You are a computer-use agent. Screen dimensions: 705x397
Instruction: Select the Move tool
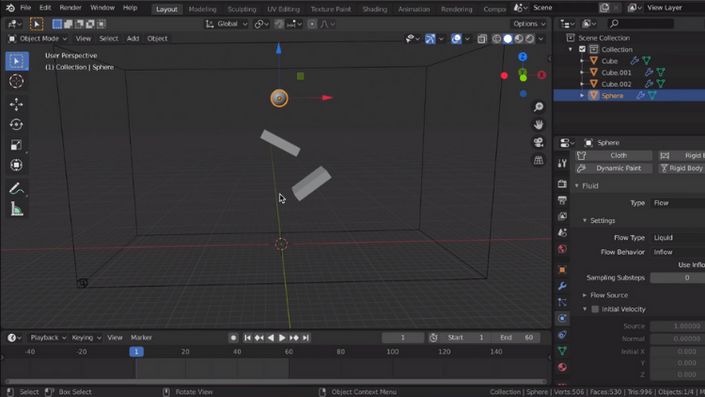(17, 104)
